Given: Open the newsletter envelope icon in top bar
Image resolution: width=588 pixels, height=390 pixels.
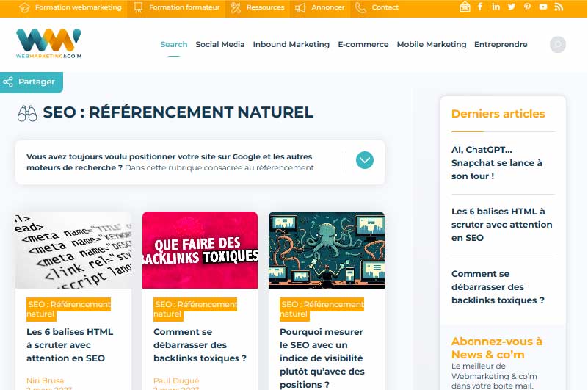Looking at the screenshot, I should click(465, 7).
